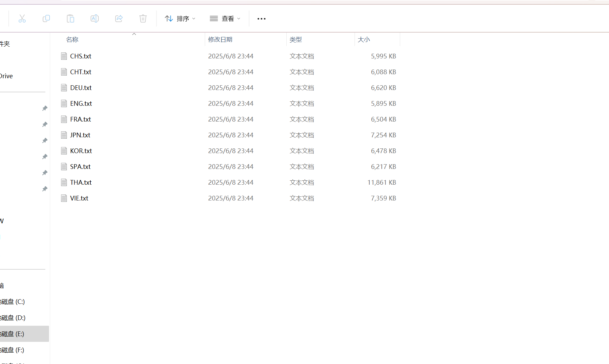Open the disk (F:) in sidebar
The image size is (609, 364).
12,350
